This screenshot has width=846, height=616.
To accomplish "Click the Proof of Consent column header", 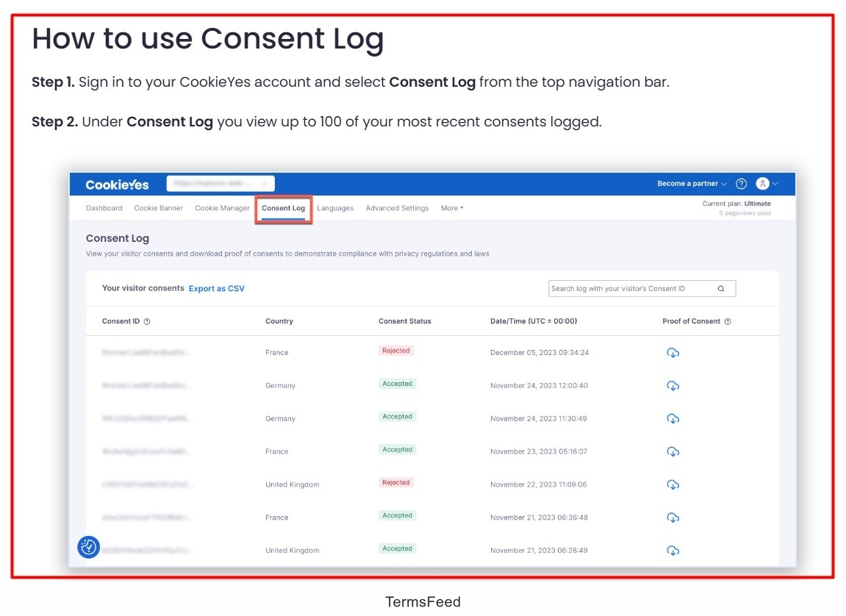I will 691,321.
